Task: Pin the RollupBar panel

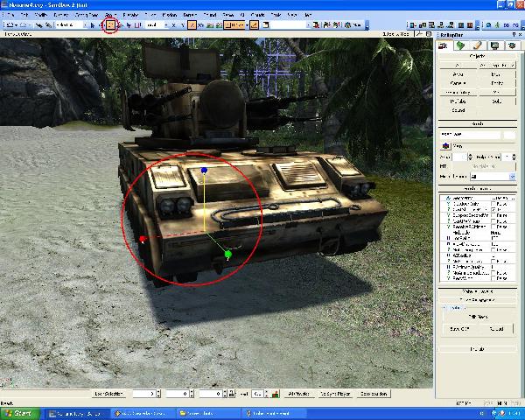Action: pos(514,35)
